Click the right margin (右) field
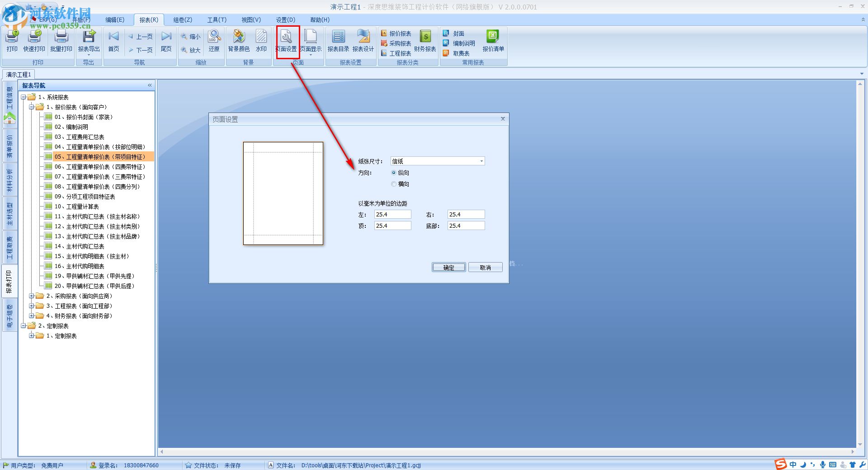The image size is (868, 470). [x=466, y=215]
